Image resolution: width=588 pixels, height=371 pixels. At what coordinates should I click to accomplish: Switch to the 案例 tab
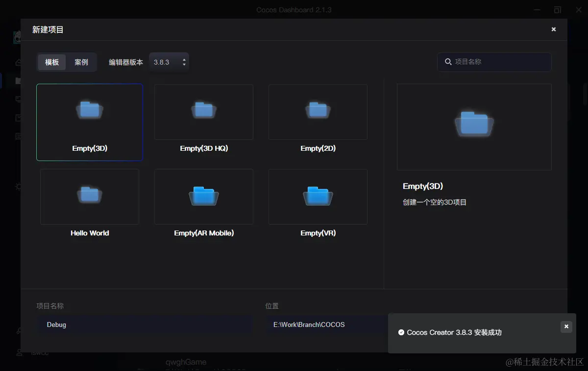click(x=81, y=62)
